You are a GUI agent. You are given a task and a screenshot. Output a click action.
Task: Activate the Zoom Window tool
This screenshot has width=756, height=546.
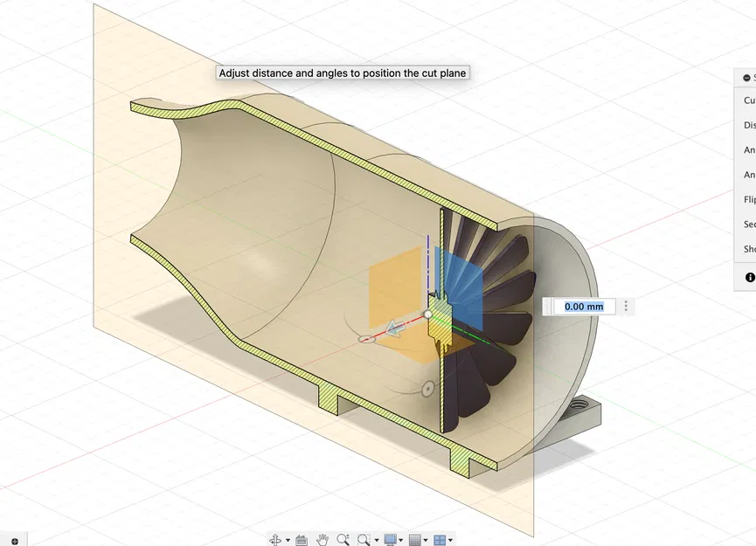tap(362, 539)
